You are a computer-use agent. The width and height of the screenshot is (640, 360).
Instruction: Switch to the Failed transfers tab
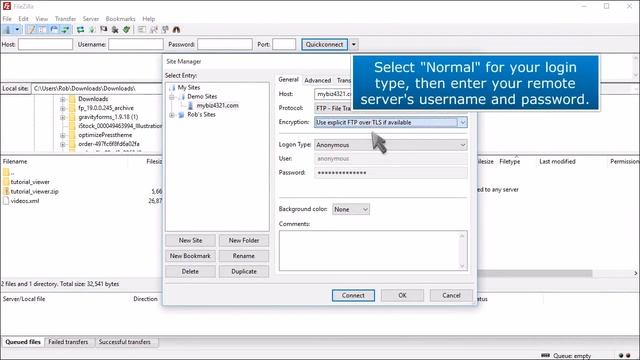pos(68,342)
